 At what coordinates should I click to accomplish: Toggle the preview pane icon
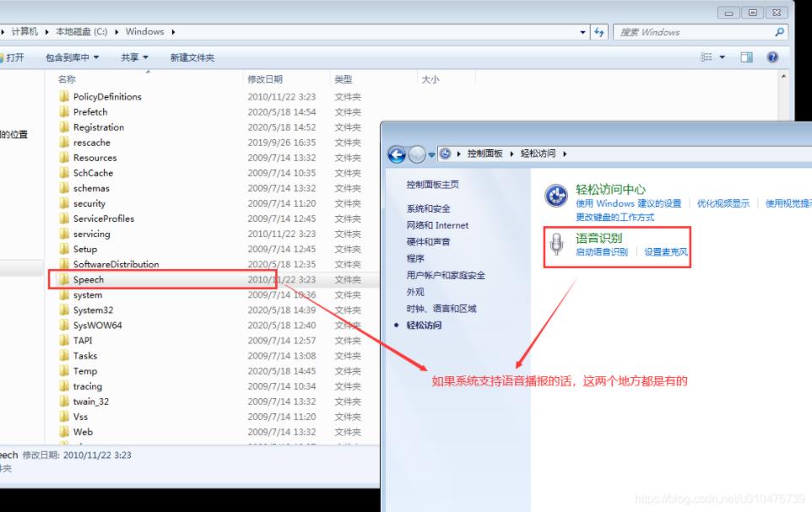746,57
